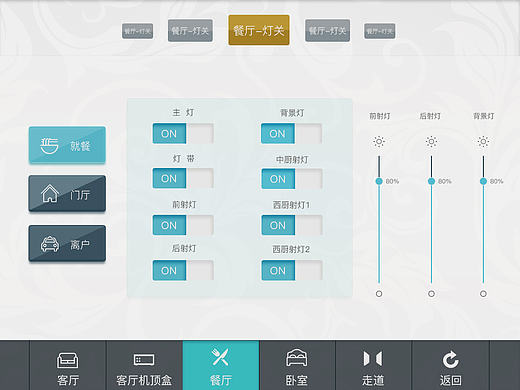Viewport: 520px width, 390px height.
Task: Click the 前射灯 brightness slider handle
Action: [x=379, y=181]
